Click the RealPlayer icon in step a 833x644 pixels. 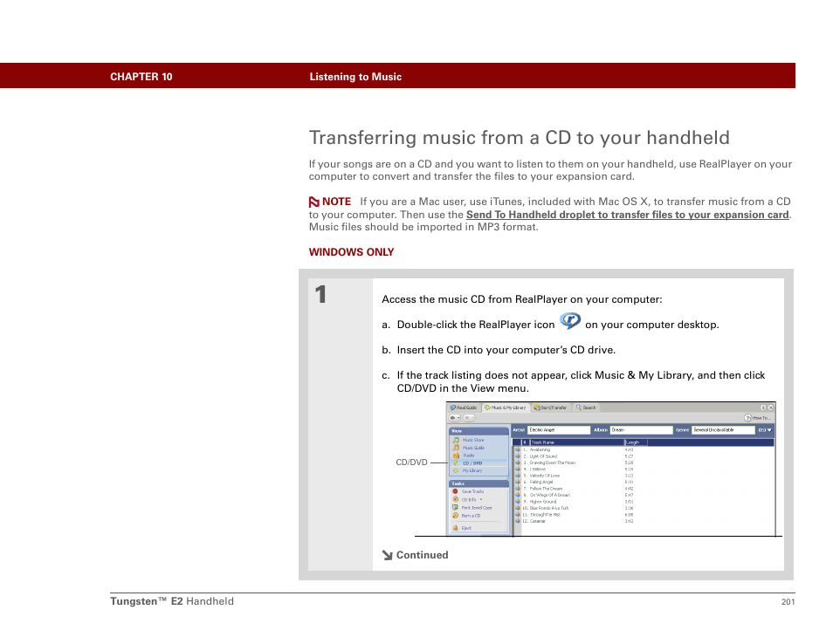coord(570,321)
